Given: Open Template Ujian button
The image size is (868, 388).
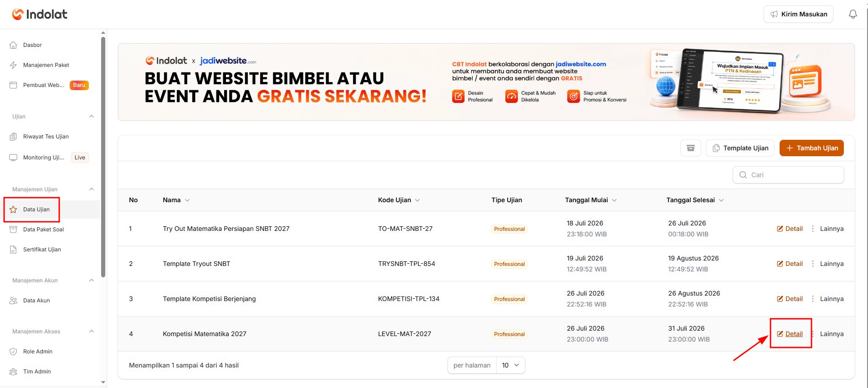Looking at the screenshot, I should [x=740, y=148].
